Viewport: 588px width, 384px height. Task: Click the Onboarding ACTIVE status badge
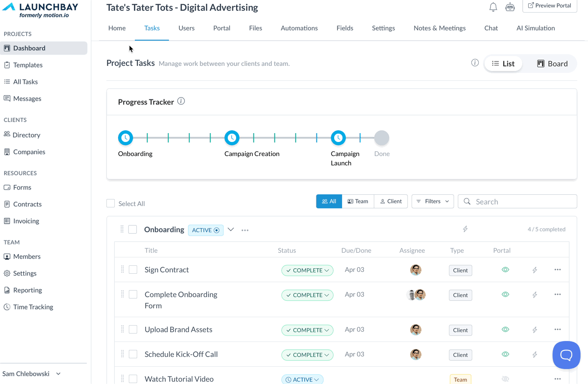click(x=205, y=230)
